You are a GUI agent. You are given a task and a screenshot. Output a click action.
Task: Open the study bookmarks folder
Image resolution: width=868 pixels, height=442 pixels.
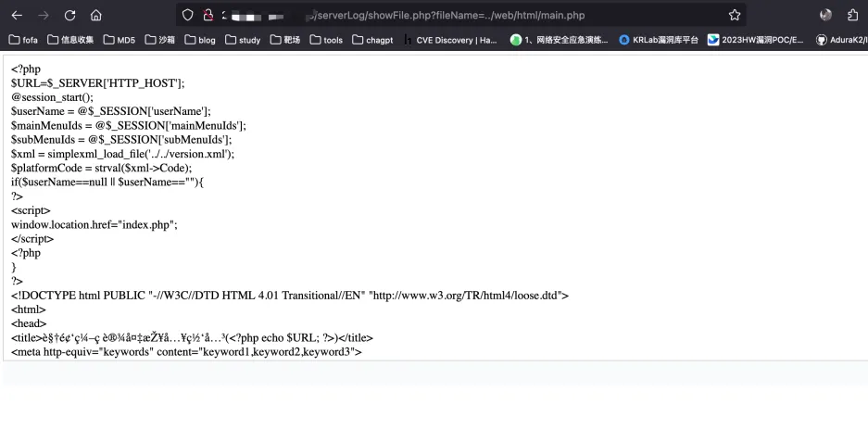click(x=243, y=40)
